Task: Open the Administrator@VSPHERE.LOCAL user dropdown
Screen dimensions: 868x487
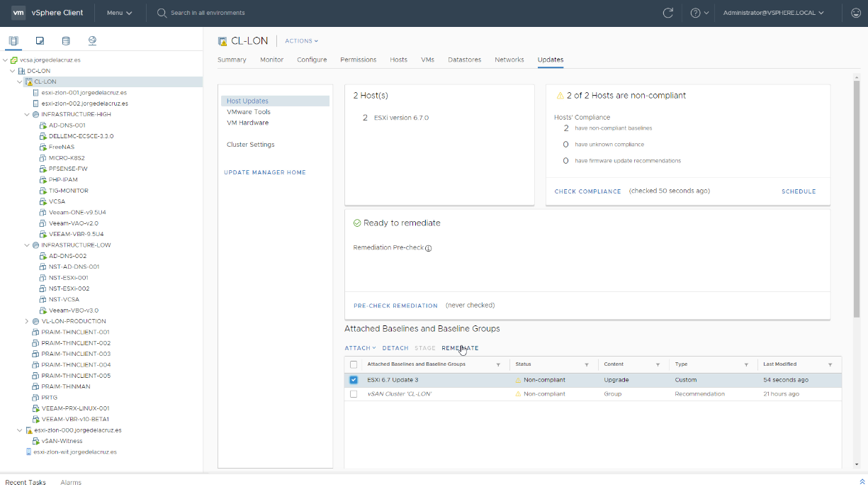Action: pyautogui.click(x=773, y=13)
